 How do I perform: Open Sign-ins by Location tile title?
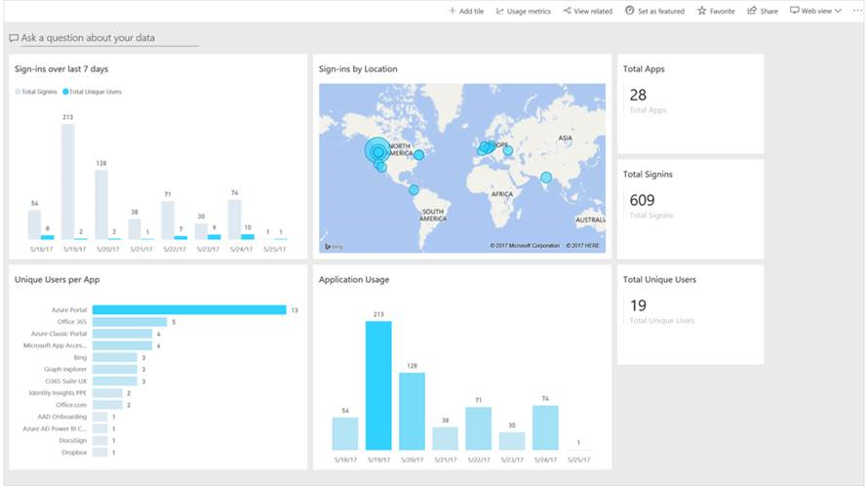click(358, 68)
